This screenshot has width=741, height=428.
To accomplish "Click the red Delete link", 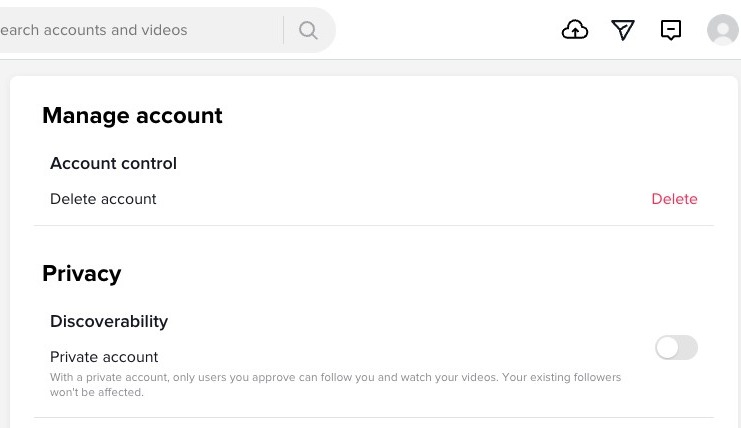I will point(674,199).
